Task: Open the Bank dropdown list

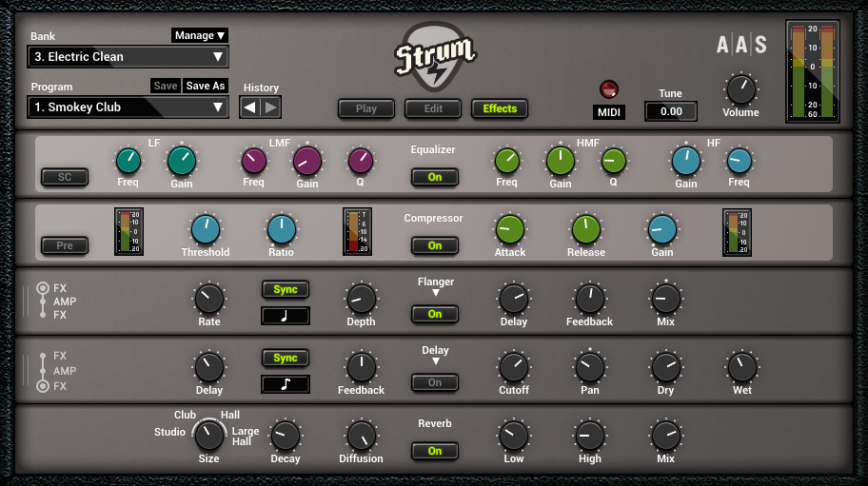Action: point(128,57)
